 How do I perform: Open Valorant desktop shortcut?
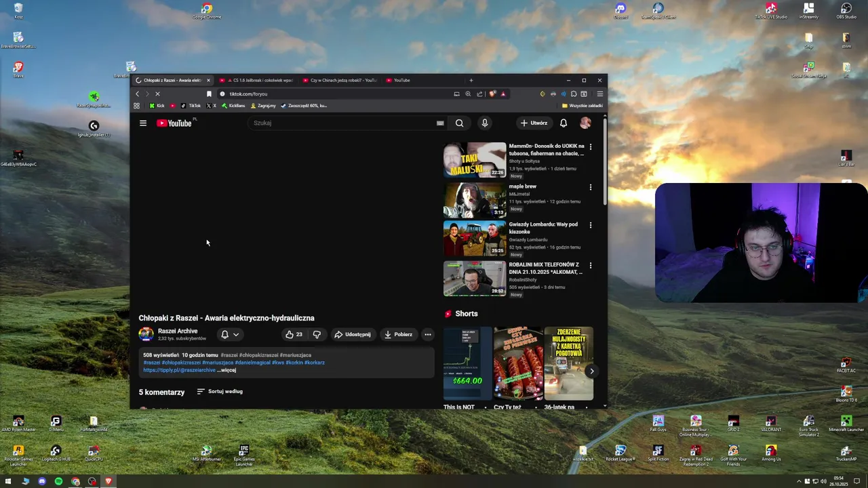point(771,424)
